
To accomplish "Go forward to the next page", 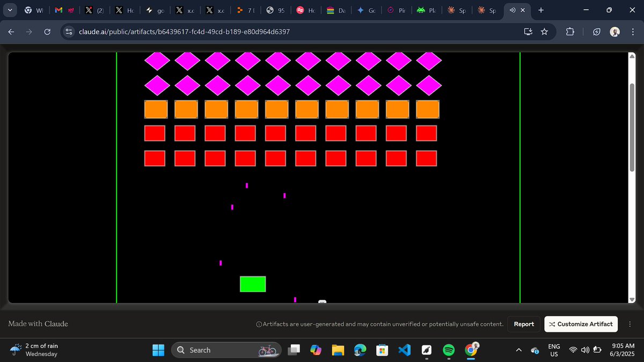I will point(29,32).
